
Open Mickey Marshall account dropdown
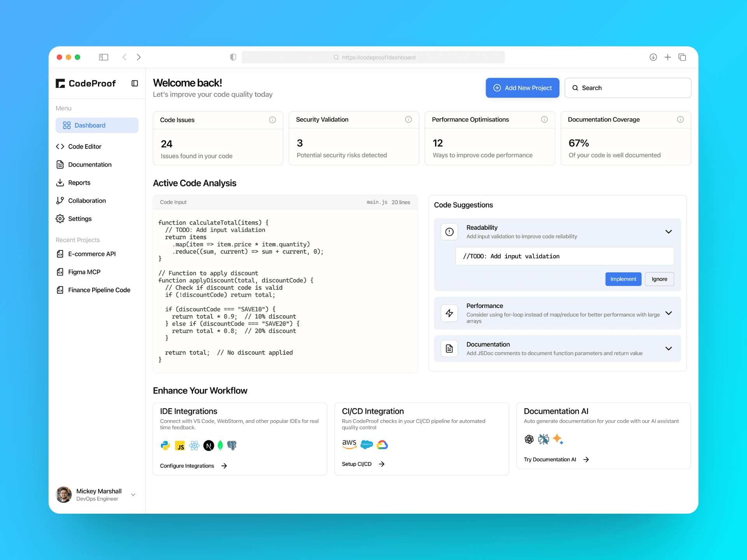133,495
